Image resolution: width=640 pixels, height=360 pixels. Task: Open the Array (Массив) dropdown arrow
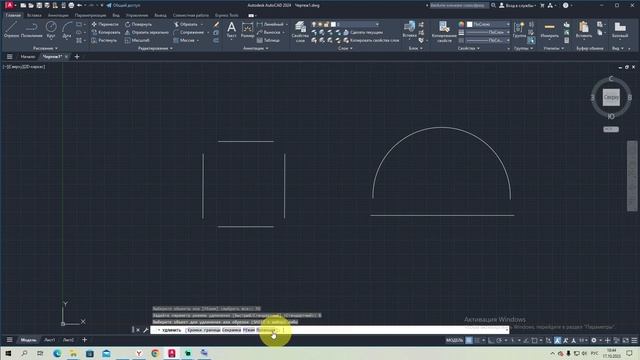(x=198, y=40)
